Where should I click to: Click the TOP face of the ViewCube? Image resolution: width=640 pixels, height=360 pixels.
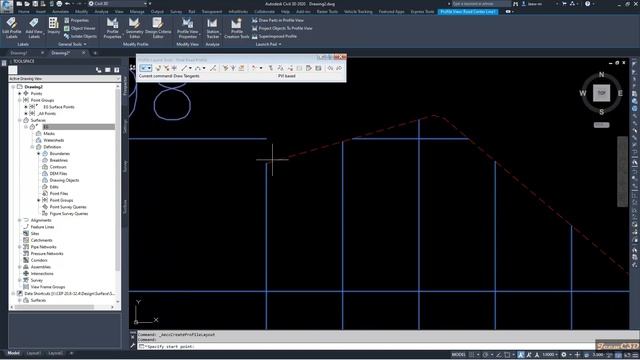601,93
